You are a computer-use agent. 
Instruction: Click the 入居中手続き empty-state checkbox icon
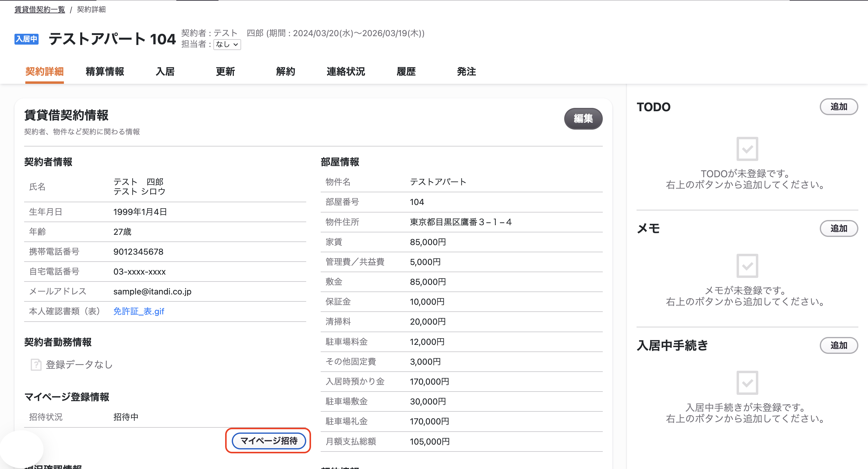pos(747,383)
